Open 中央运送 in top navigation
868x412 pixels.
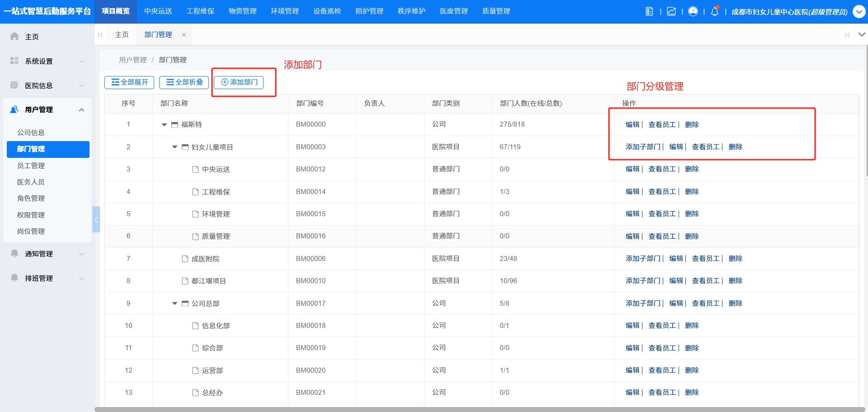click(158, 11)
